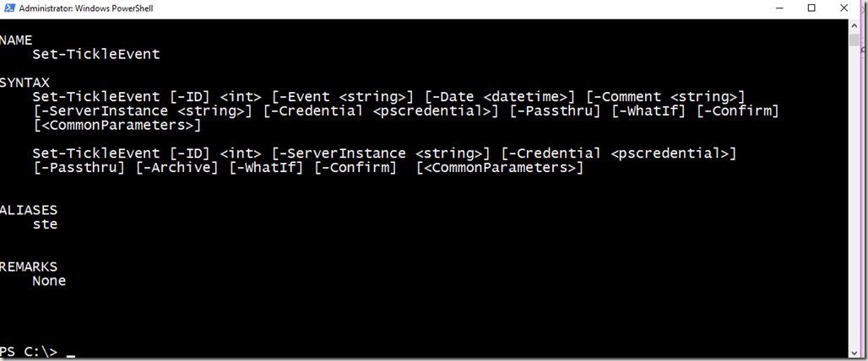Click the scrollbar down arrow
Screen dimensions: 868x361
tap(854, 353)
